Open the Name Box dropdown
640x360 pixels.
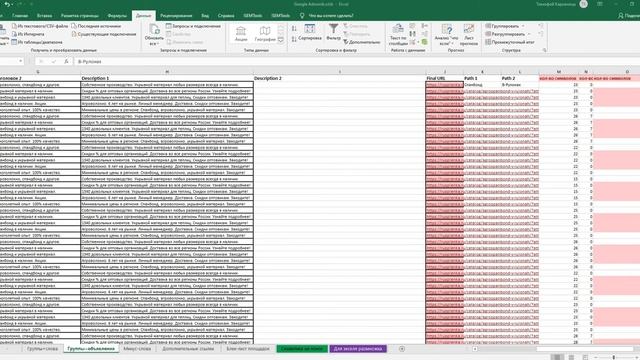(x=20, y=61)
